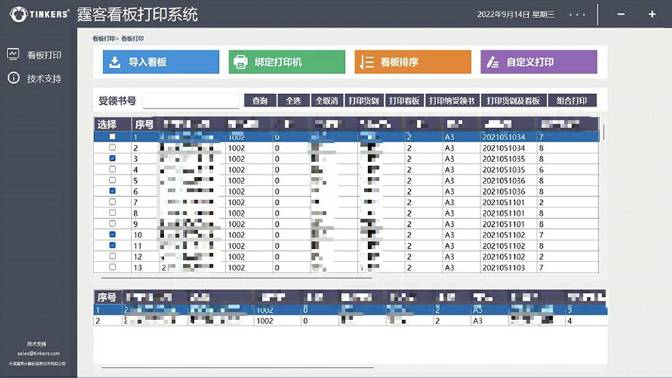Check the checkbox for row 2
This screenshot has width=672, height=378.
click(112, 147)
